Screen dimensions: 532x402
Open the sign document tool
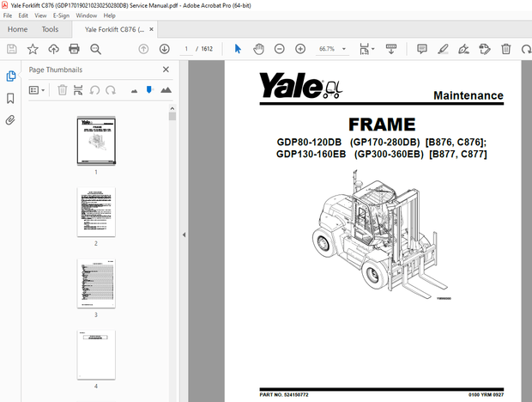pyautogui.click(x=464, y=49)
